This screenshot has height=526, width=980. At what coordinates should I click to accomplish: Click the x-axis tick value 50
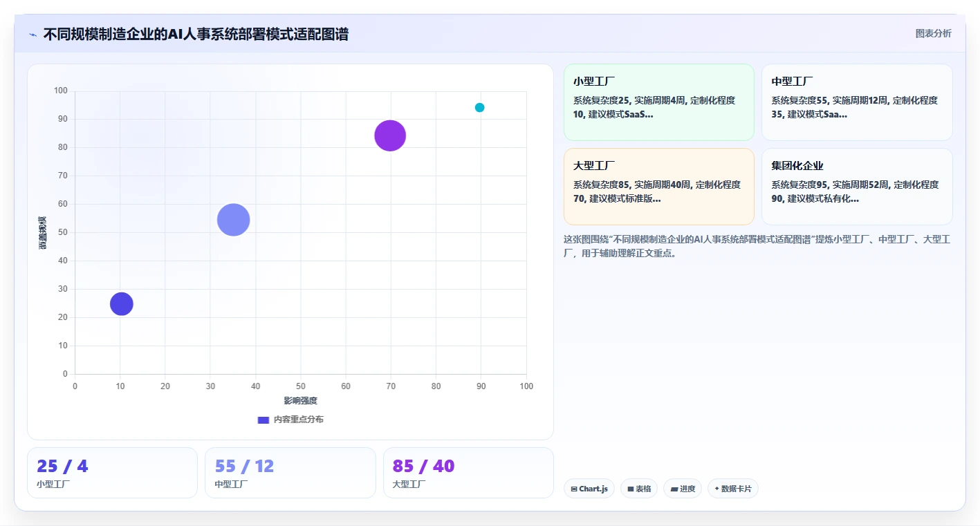click(x=300, y=386)
